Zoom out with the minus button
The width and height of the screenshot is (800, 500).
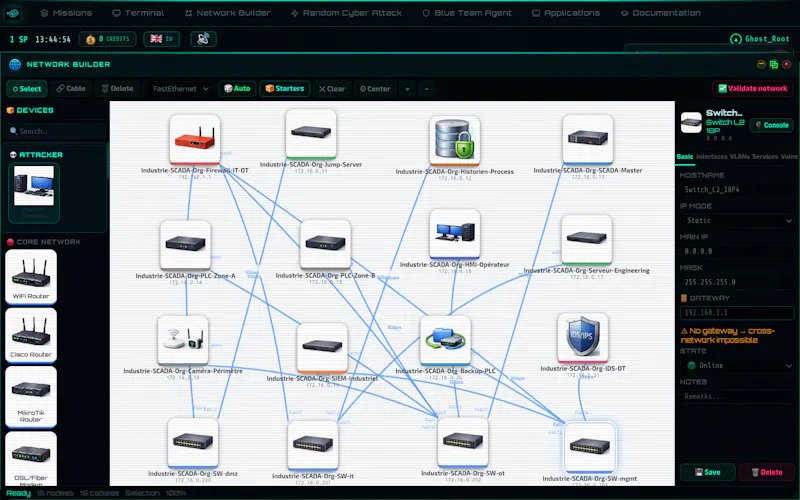pyautogui.click(x=427, y=89)
